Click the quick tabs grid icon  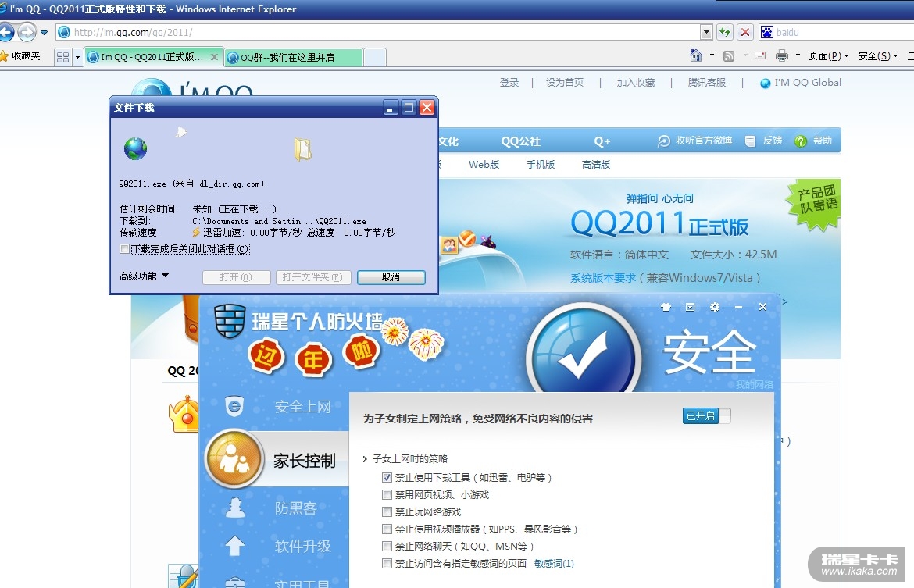click(x=63, y=57)
